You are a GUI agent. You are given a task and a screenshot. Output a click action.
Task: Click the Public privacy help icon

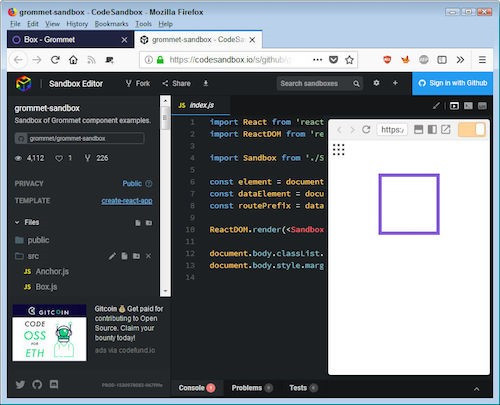(149, 183)
